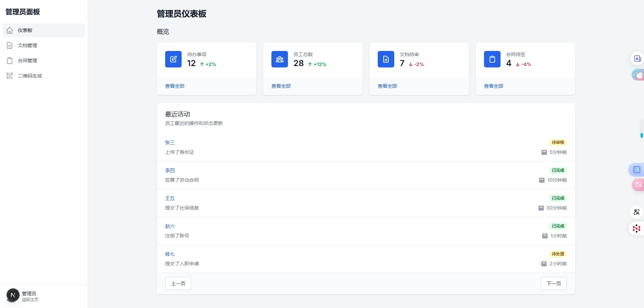Open employee 赵六 in recent activity
644x308 pixels.
[170, 226]
